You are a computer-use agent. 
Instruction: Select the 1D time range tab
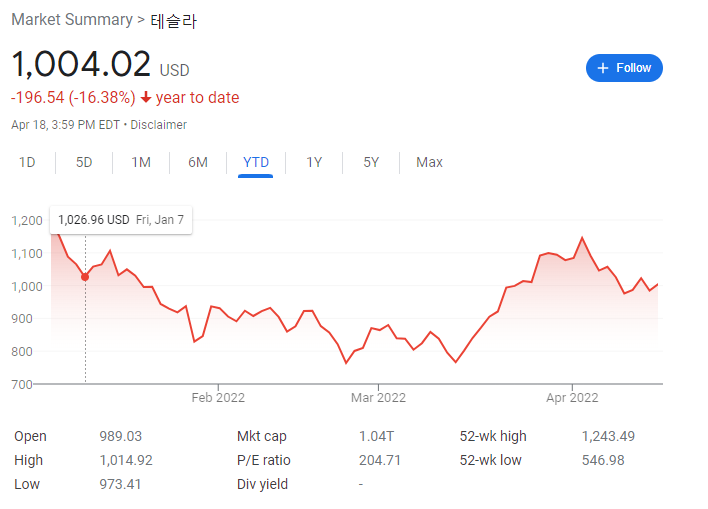tap(27, 162)
